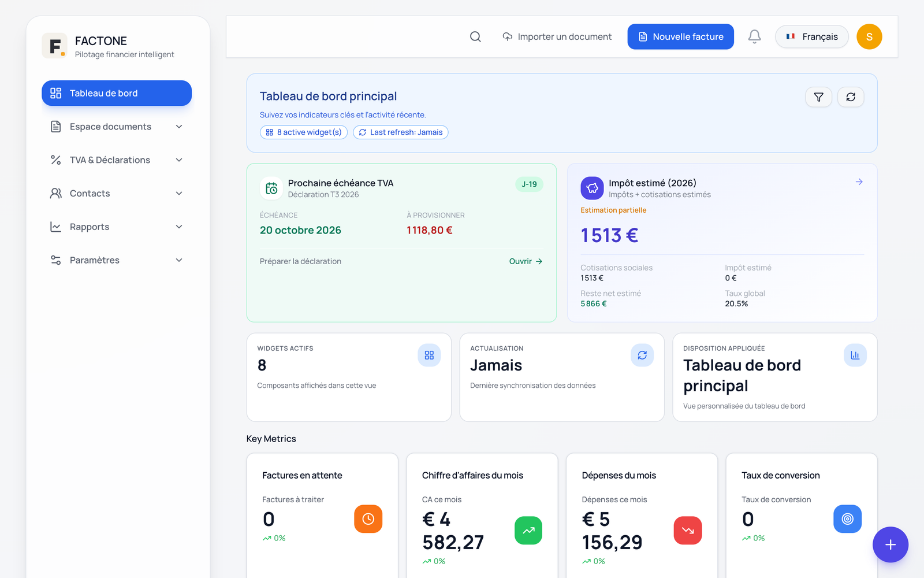
Task: Open Rapports menu item
Action: click(117, 227)
